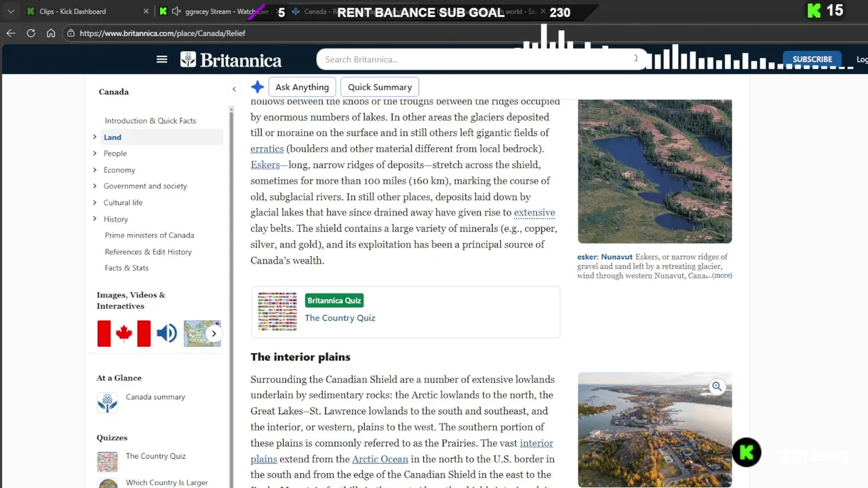Mute the ggracey Stream tab speaker icon
This screenshot has height=488, width=868.
(x=176, y=12)
